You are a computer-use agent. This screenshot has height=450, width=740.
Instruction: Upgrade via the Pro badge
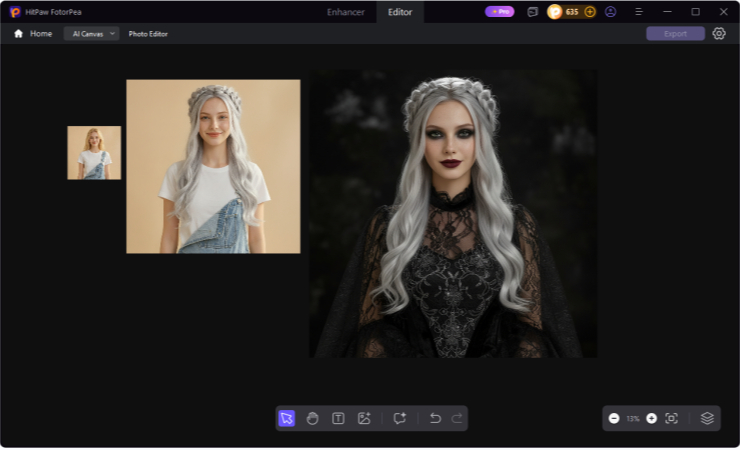500,11
